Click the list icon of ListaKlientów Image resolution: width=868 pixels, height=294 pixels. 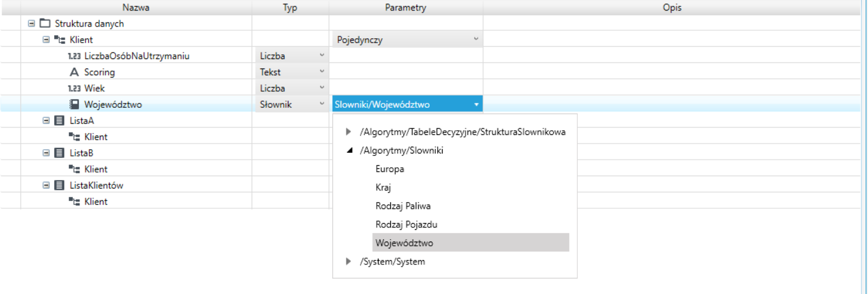[60, 185]
